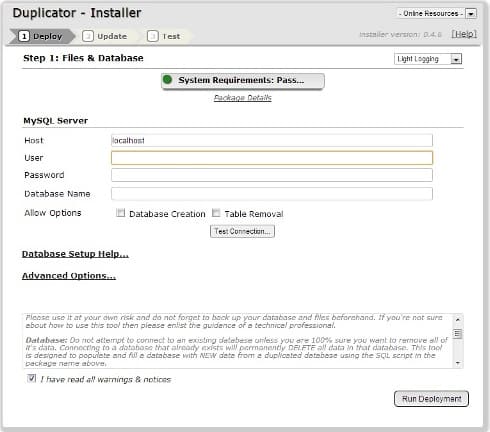Click the step 2 number icon on Update
This screenshot has height=432, width=490.
click(88, 36)
